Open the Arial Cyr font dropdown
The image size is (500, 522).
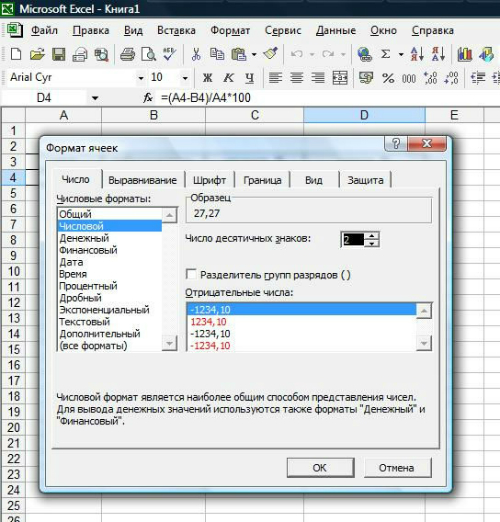click(x=141, y=78)
